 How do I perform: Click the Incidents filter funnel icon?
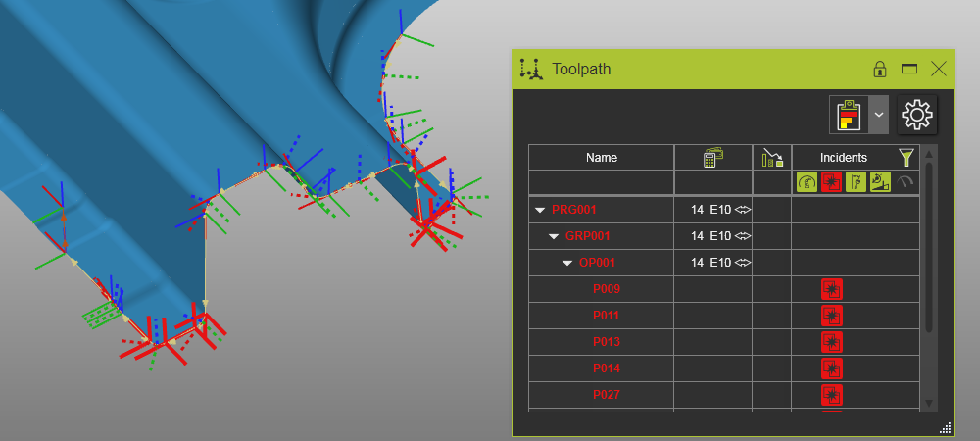pos(906,157)
